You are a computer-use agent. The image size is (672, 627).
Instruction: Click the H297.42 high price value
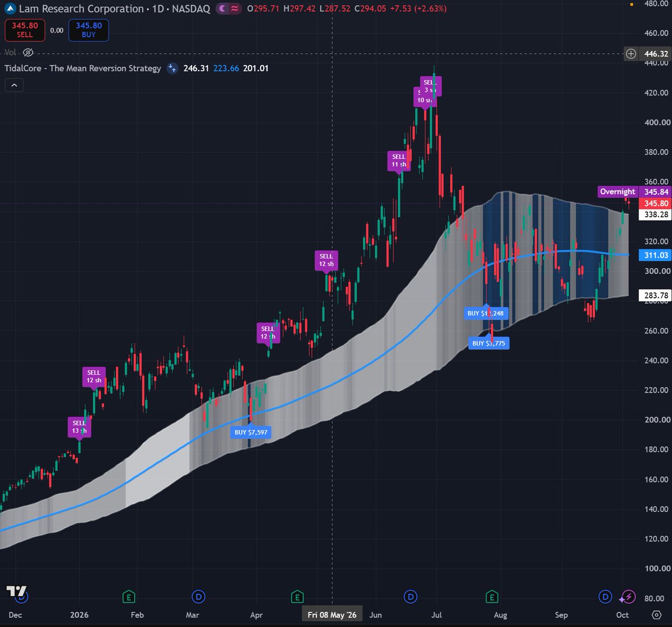[300, 9]
